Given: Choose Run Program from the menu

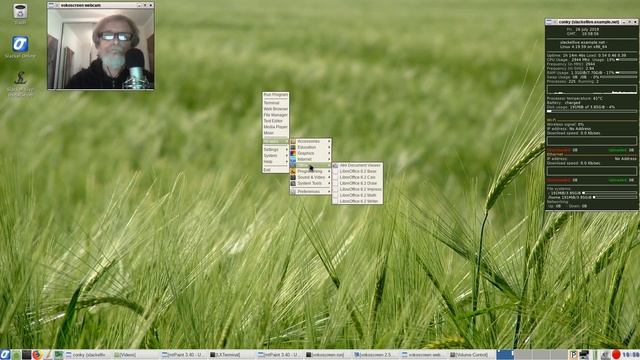Looking at the screenshot, I should pos(276,95).
